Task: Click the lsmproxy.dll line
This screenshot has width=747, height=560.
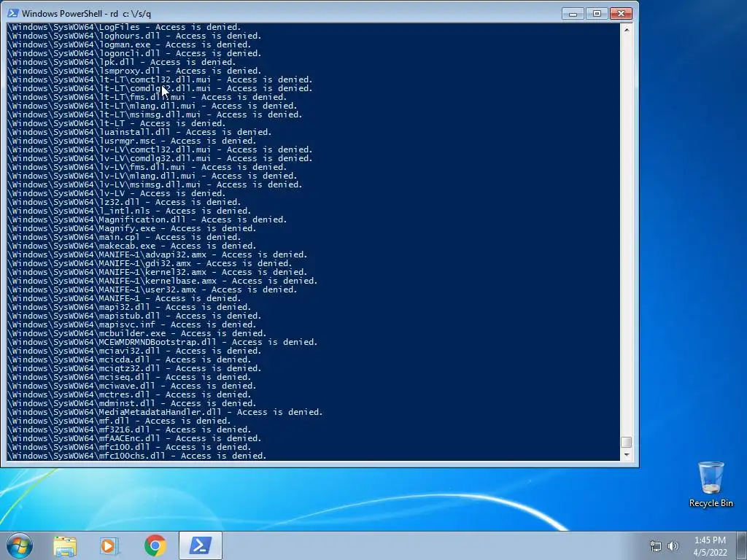Action: click(x=134, y=71)
